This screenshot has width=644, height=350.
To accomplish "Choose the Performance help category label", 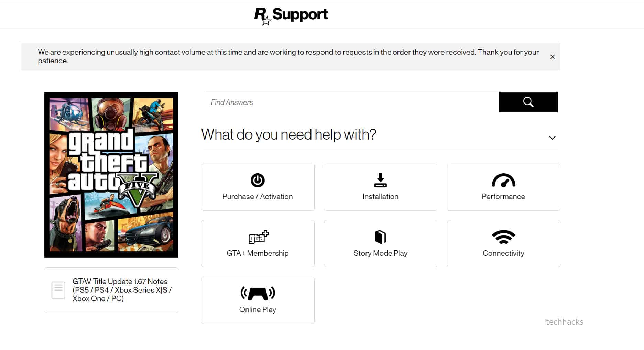I will 503,197.
